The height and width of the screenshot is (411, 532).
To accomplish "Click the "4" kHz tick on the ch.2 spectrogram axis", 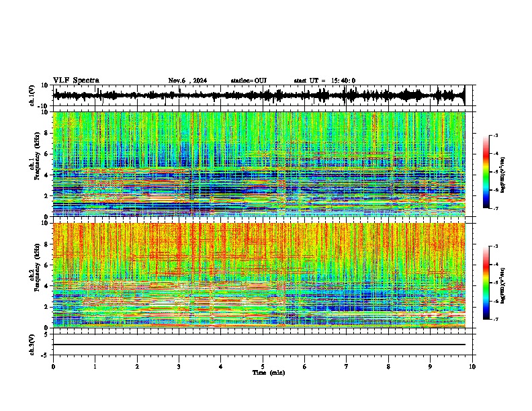I will [46, 286].
